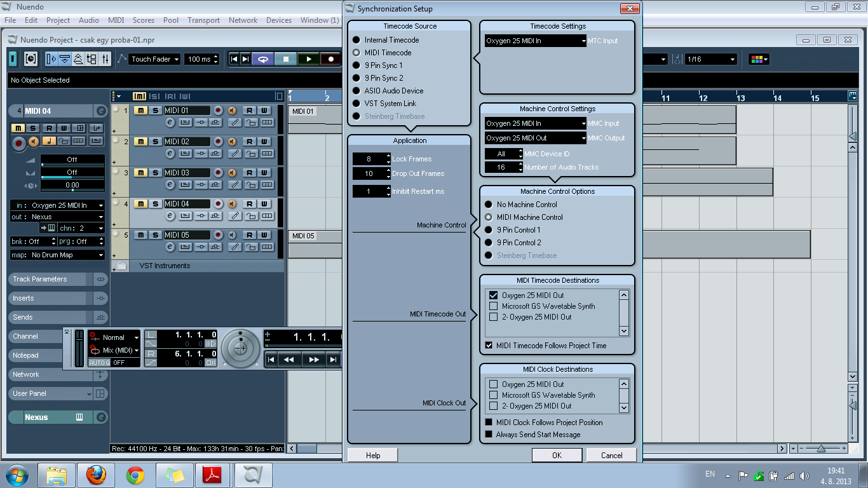868x488 pixels.
Task: Click OK in Synchronization Setup
Action: coord(557,455)
